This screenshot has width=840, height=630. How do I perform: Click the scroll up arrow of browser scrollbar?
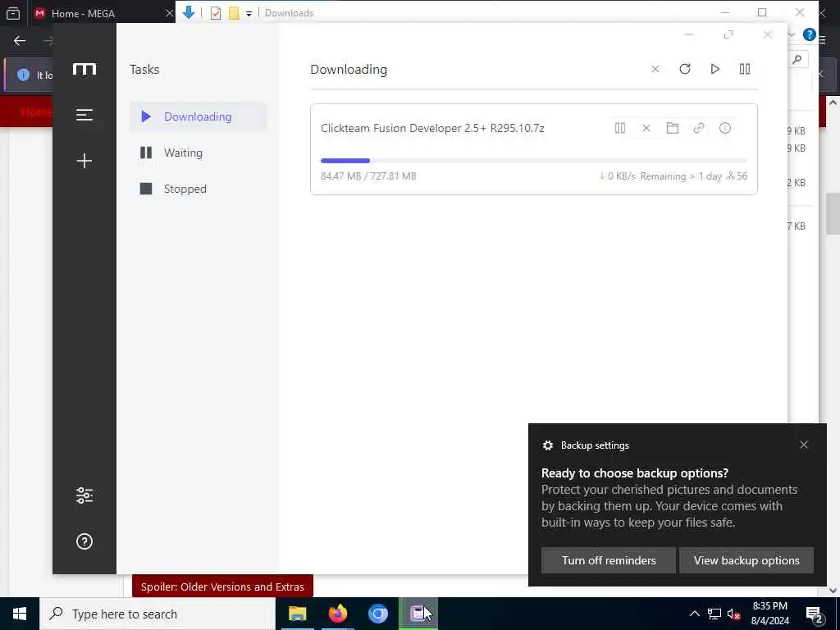pos(833,103)
